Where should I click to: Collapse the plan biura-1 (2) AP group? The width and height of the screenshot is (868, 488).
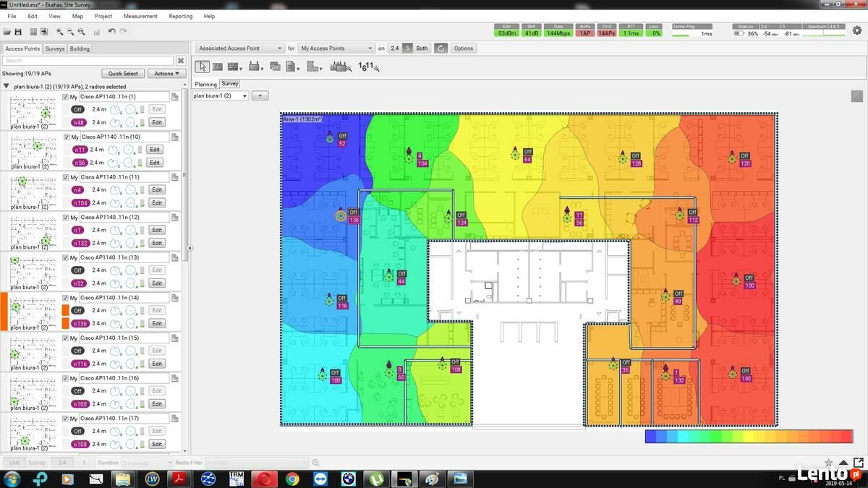(7, 86)
